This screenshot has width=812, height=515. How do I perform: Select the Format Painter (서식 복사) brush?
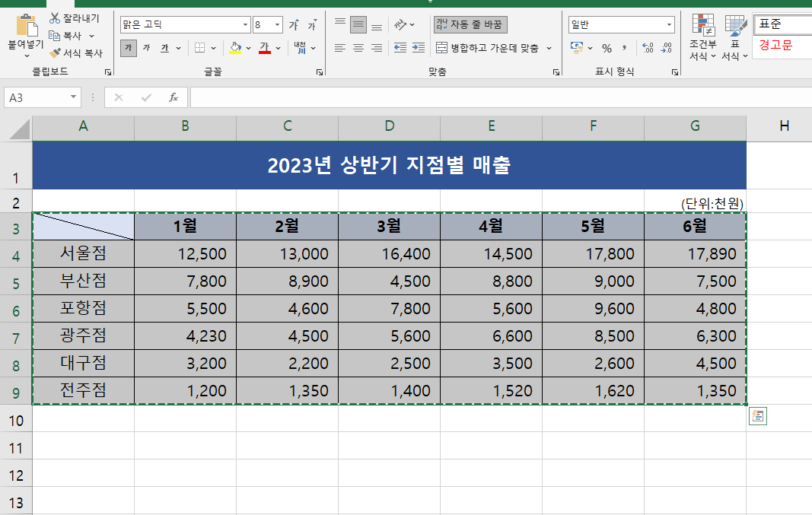(55, 53)
